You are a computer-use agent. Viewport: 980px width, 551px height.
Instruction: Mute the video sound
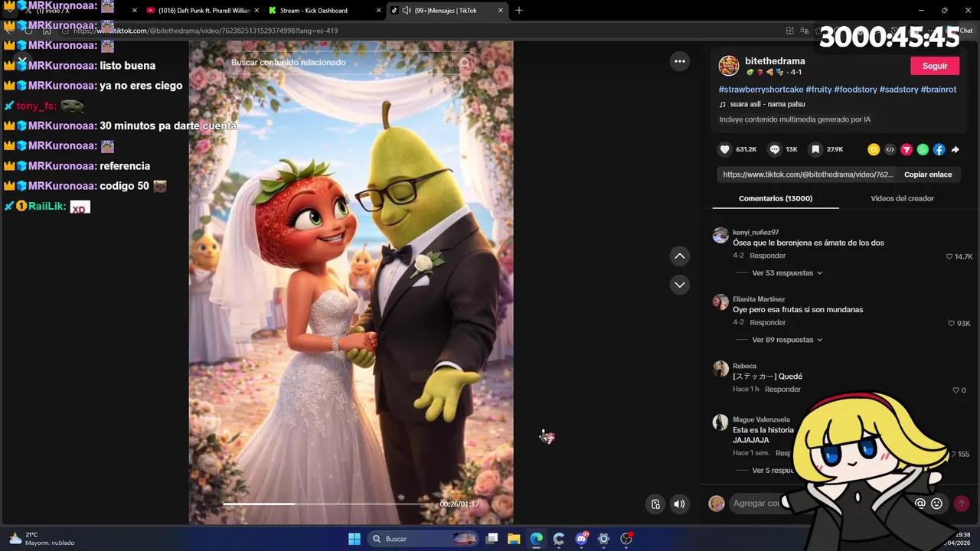pos(679,504)
